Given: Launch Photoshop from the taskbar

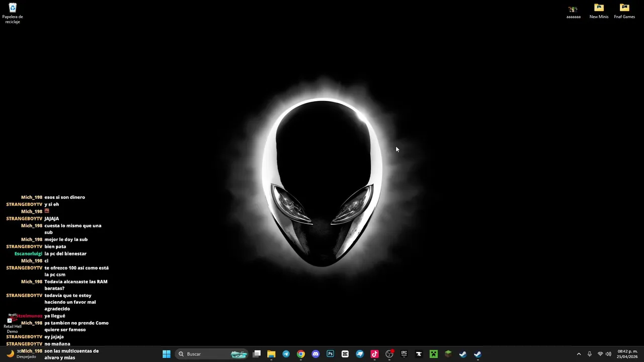Looking at the screenshot, I should (330, 354).
